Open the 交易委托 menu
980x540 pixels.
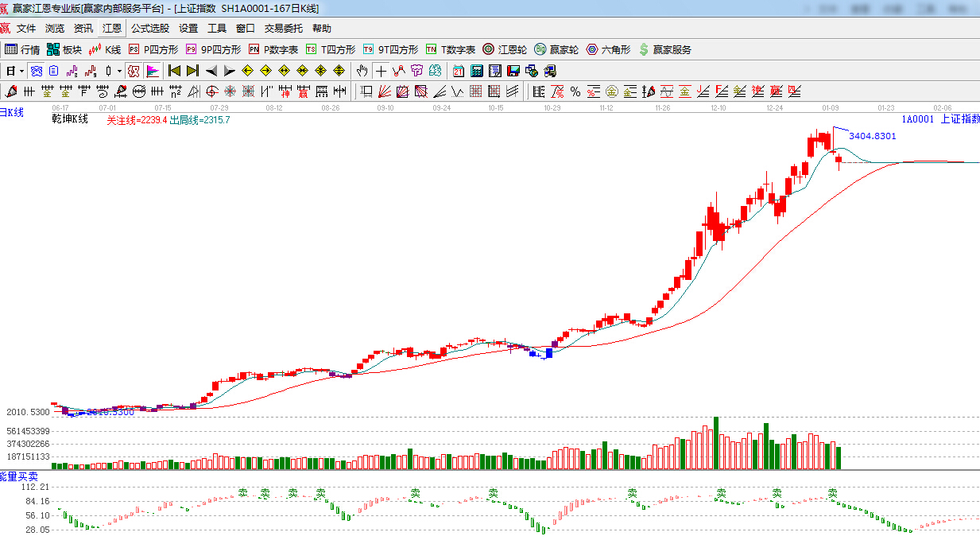click(283, 29)
